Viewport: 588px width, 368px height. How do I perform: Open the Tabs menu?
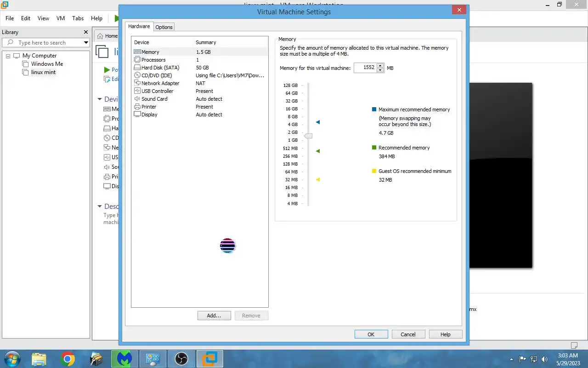(x=78, y=18)
